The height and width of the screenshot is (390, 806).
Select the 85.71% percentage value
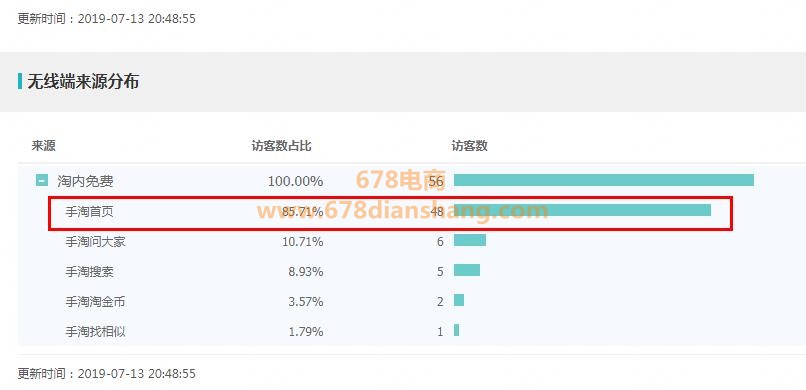[303, 211]
